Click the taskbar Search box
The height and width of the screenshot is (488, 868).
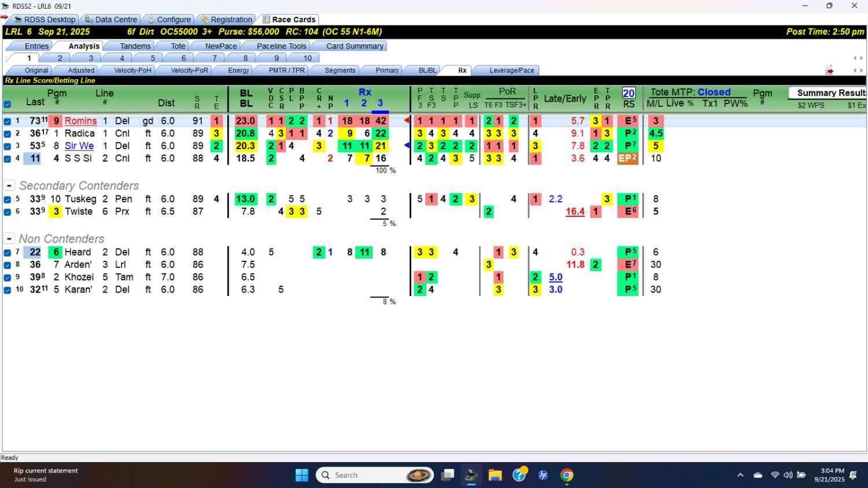[x=374, y=475]
